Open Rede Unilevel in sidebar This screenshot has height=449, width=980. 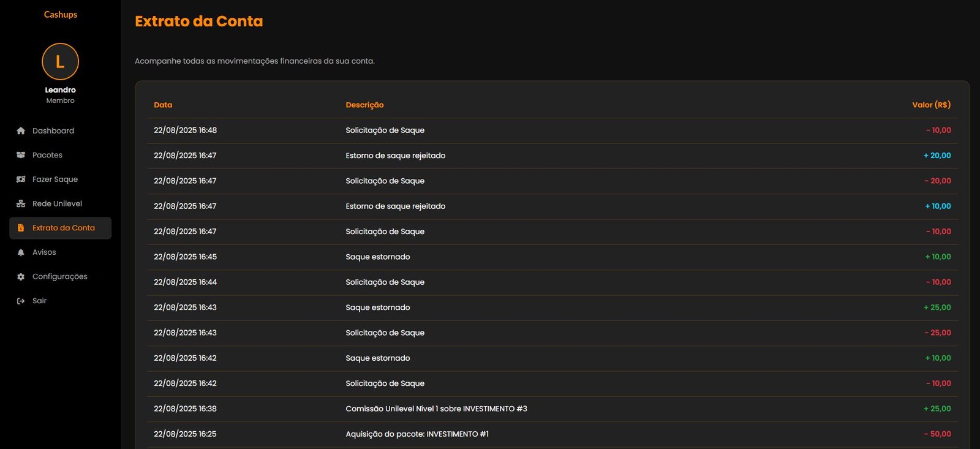[57, 203]
